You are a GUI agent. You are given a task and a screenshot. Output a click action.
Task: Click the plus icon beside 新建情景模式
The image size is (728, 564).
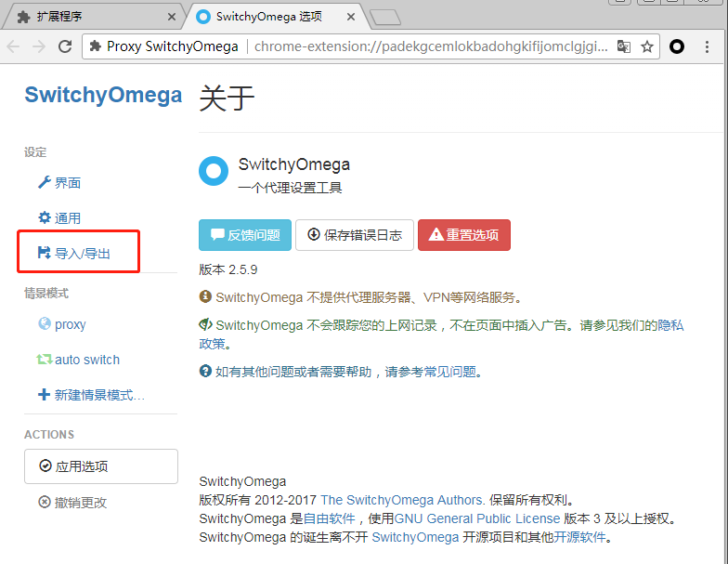44,394
